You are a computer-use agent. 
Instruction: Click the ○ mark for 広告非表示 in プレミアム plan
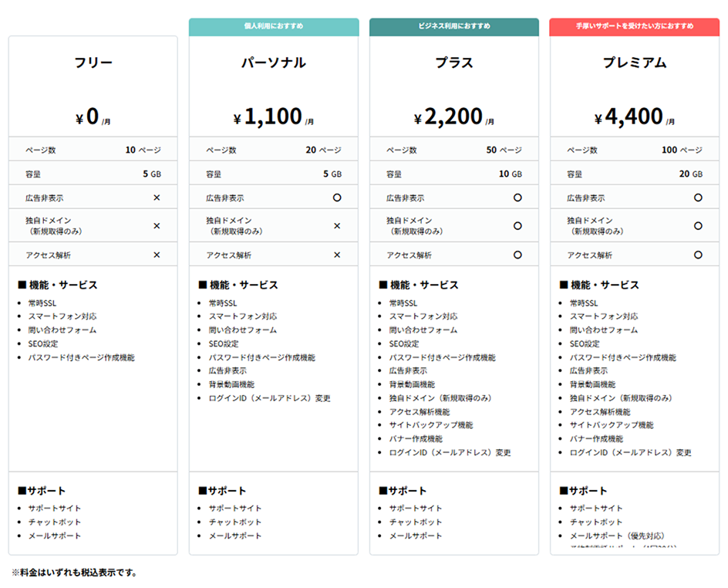(698, 198)
